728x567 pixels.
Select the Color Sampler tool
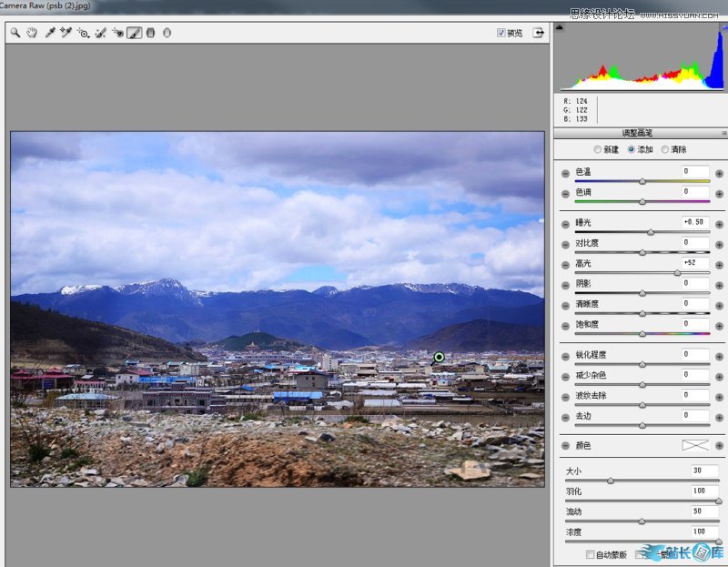(x=66, y=33)
